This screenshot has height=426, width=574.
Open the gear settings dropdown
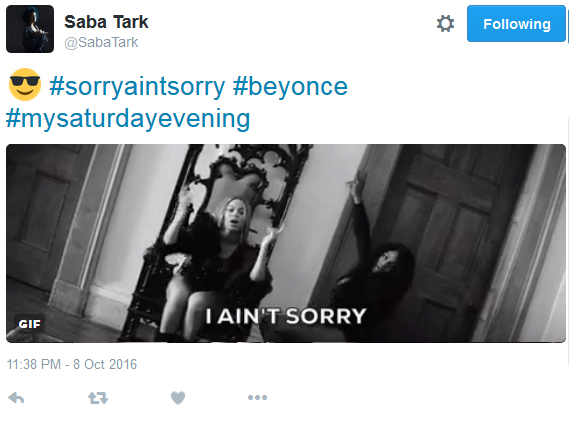coord(445,24)
